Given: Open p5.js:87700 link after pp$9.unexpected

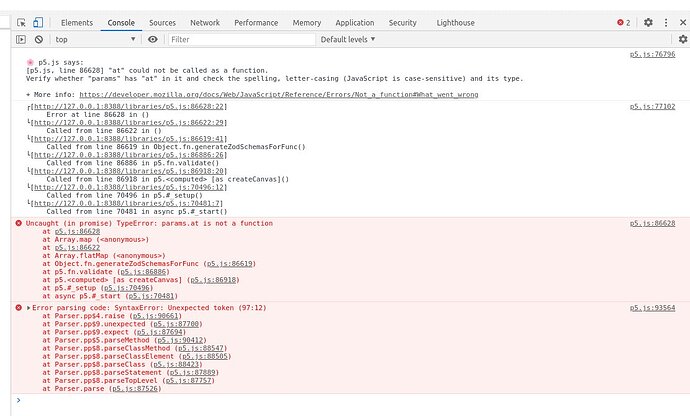Looking at the screenshot, I should tap(176, 324).
